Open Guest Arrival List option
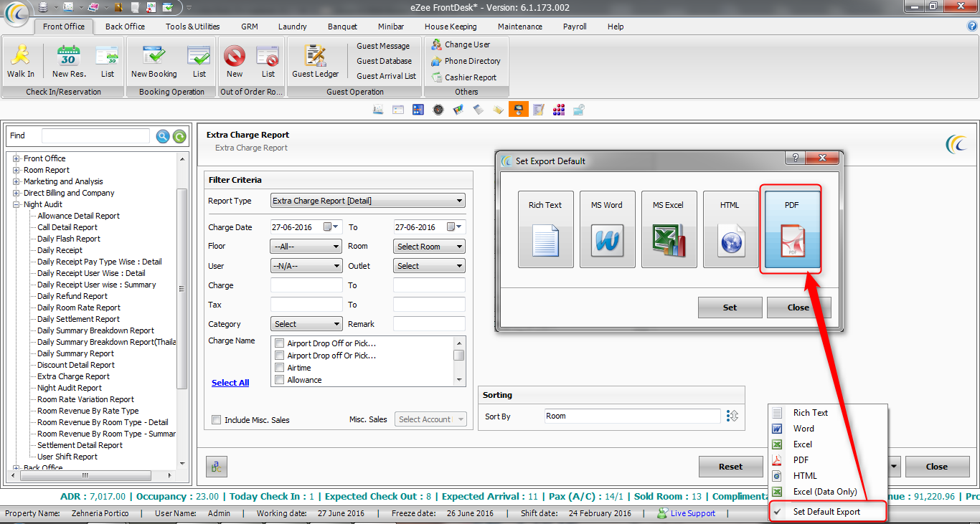Image resolution: width=980 pixels, height=524 pixels. point(386,76)
